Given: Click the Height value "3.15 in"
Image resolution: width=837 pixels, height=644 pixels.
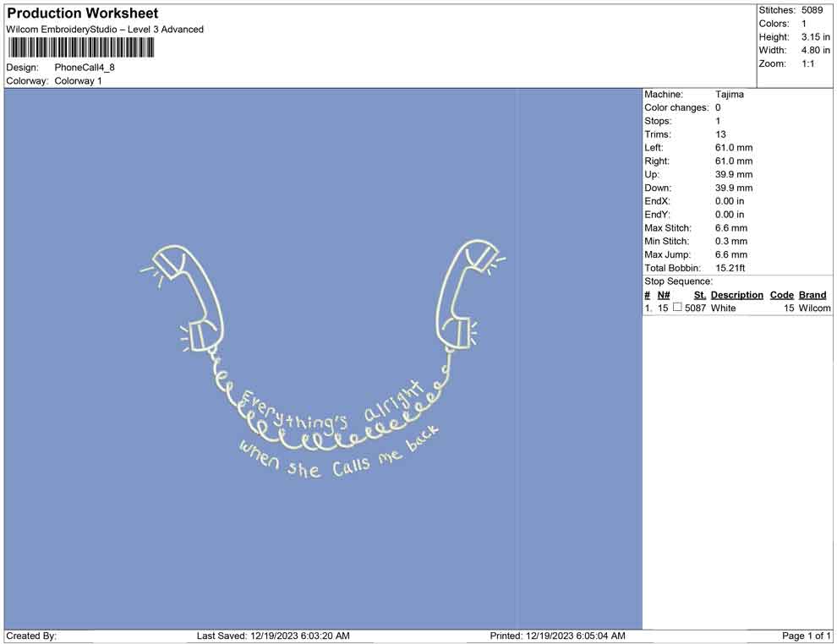Looking at the screenshot, I should point(815,37).
